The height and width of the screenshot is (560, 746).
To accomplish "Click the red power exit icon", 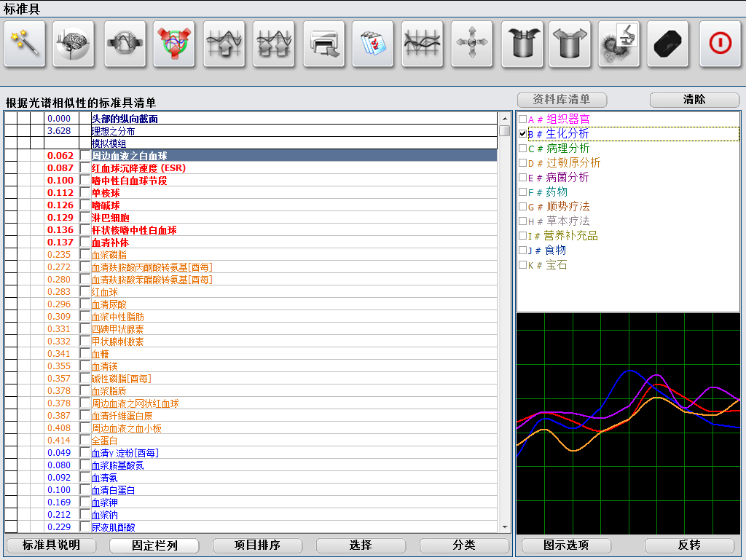I will (x=721, y=43).
